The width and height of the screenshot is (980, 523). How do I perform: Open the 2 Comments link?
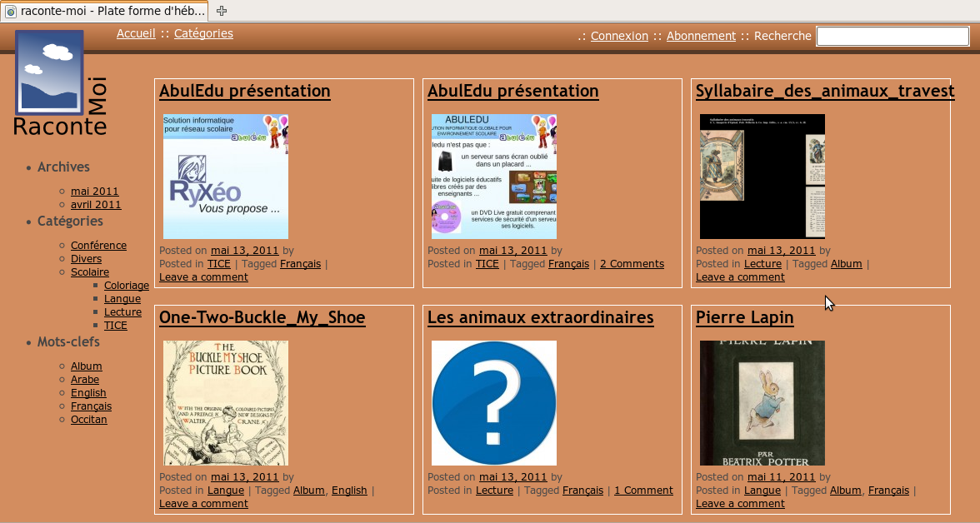pos(632,264)
